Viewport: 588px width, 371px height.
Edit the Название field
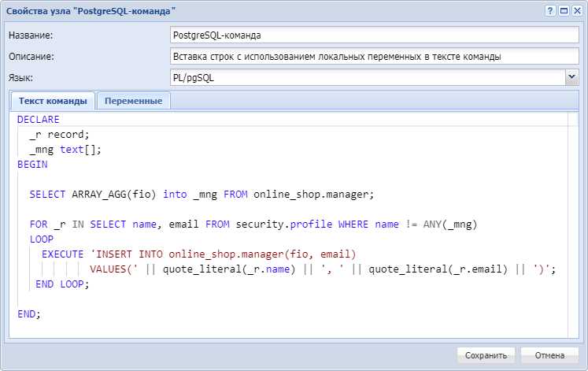(374, 35)
